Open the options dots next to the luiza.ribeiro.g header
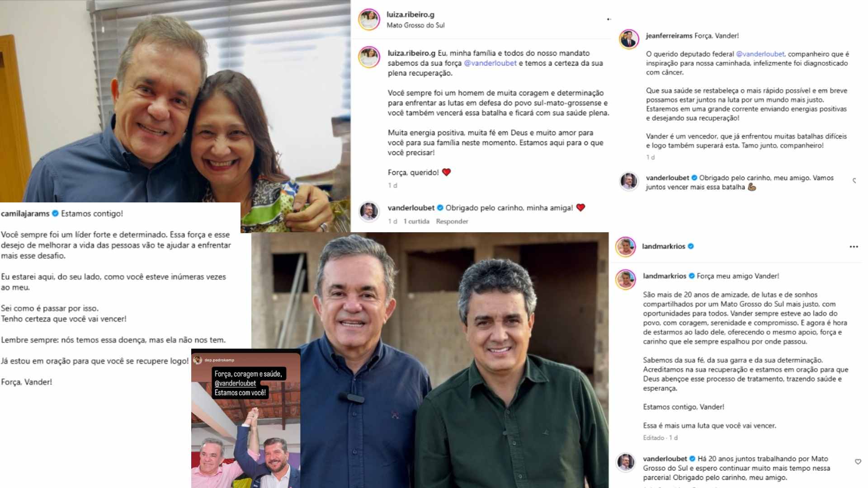 (609, 19)
